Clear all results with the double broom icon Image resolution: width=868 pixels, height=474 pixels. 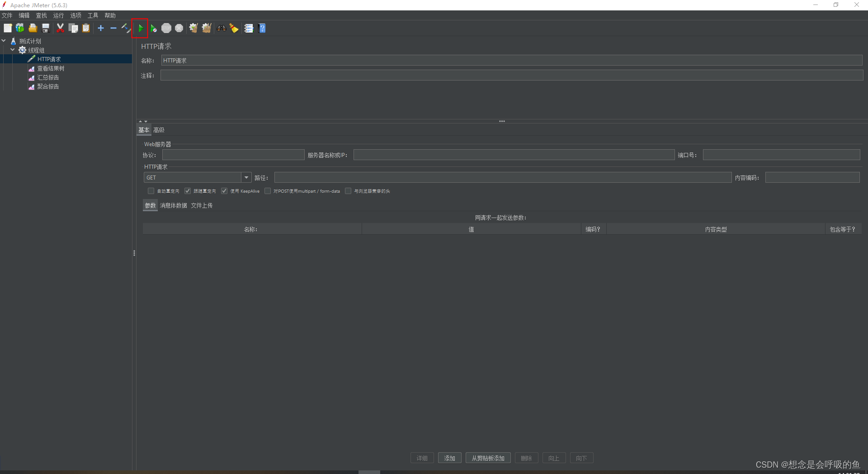(207, 28)
